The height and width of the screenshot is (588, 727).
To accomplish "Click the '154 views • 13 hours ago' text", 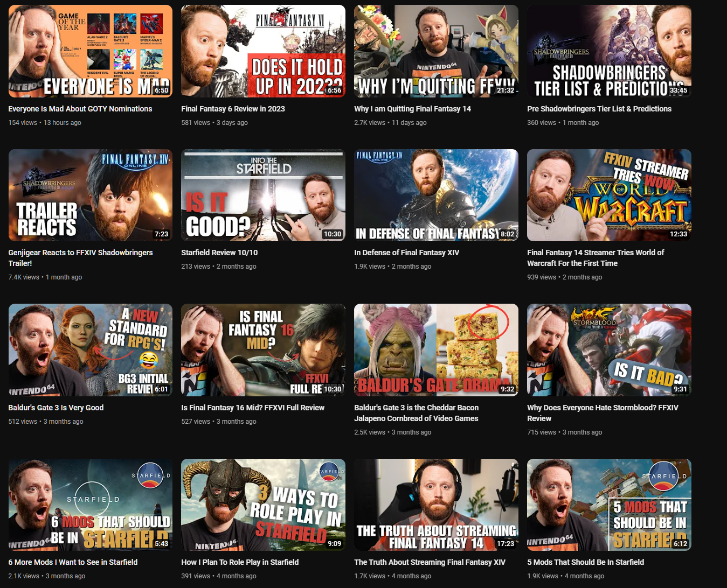I will (45, 123).
